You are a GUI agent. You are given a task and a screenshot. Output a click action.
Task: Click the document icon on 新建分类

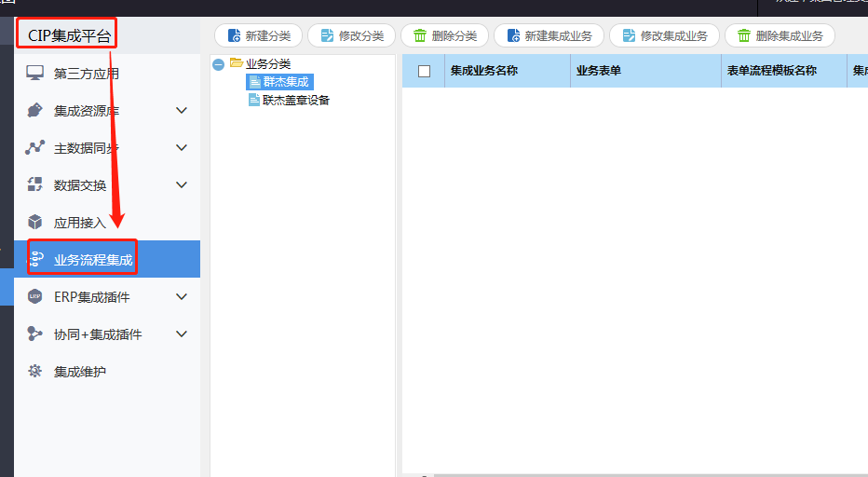coord(234,35)
